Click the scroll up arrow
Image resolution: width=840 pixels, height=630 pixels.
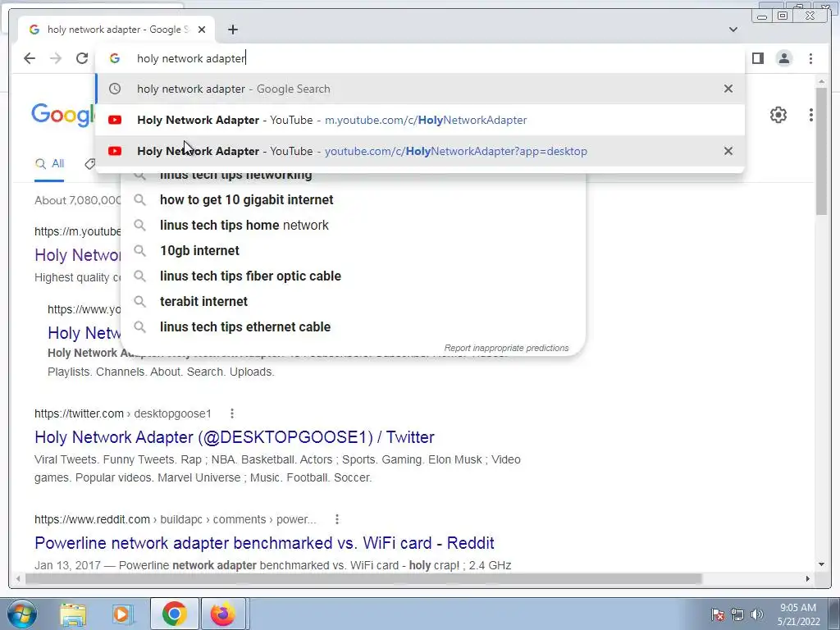click(822, 81)
